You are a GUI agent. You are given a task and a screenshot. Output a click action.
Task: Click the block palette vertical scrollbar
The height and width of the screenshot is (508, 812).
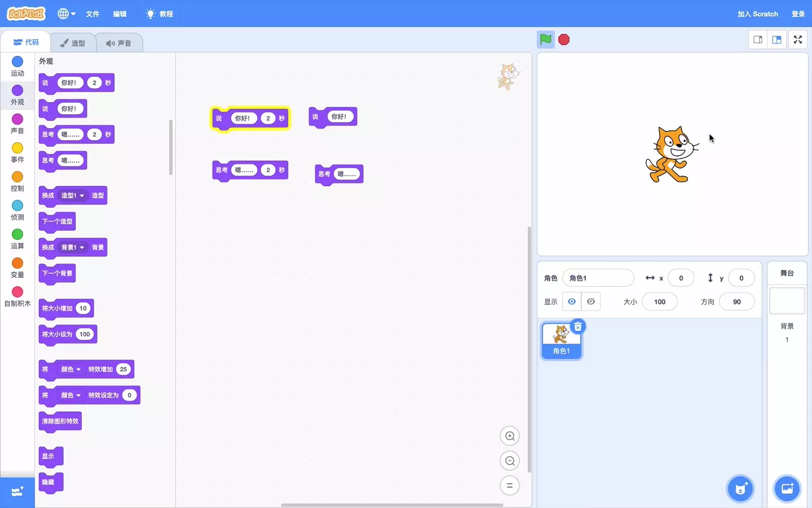(x=171, y=147)
